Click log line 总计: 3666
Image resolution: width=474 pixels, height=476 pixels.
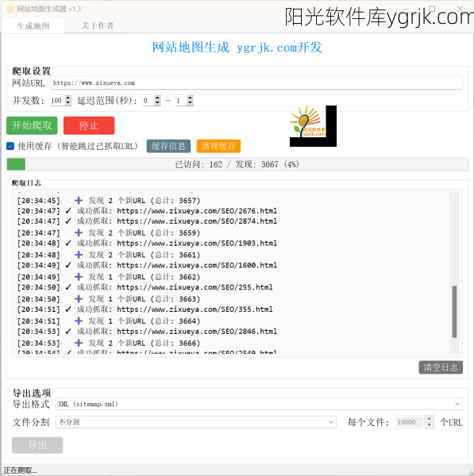[109, 344]
